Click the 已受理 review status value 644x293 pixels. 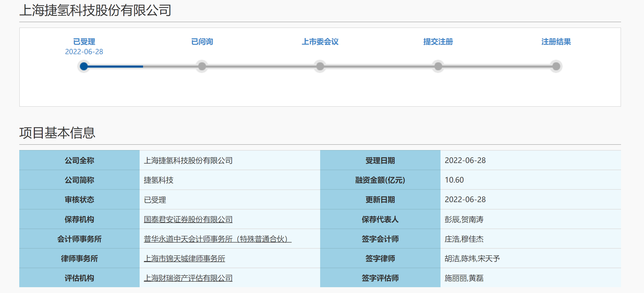(155, 200)
